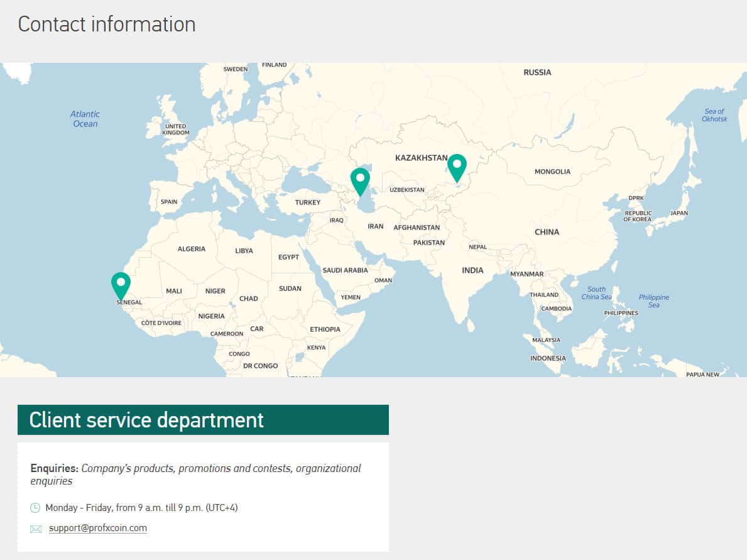This screenshot has width=747, height=560.
Task: Click the Enquiries description text
Action: pos(195,475)
